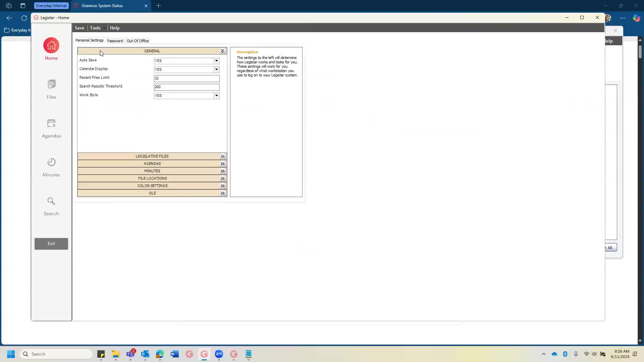Open the Files icon in sidebar

[51, 84]
